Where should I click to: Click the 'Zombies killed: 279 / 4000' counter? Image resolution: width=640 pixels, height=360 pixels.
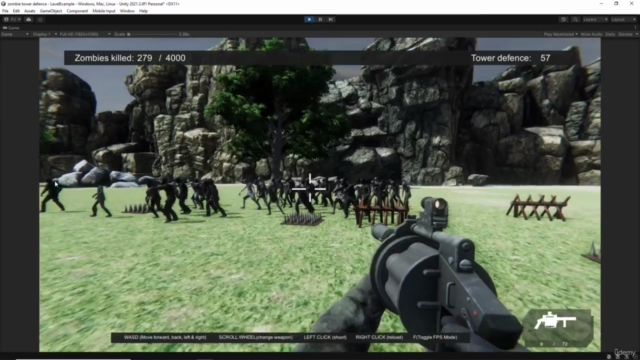click(x=130, y=58)
